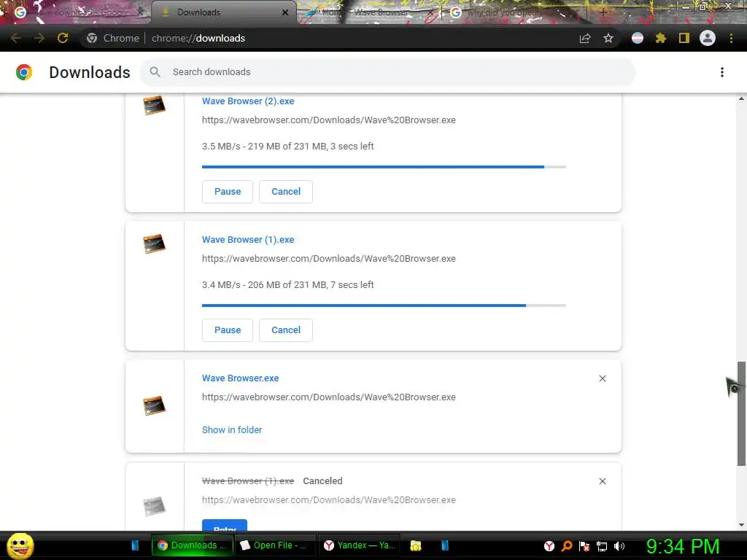Click the Search downloads field
This screenshot has height=560, width=747.
click(x=387, y=72)
